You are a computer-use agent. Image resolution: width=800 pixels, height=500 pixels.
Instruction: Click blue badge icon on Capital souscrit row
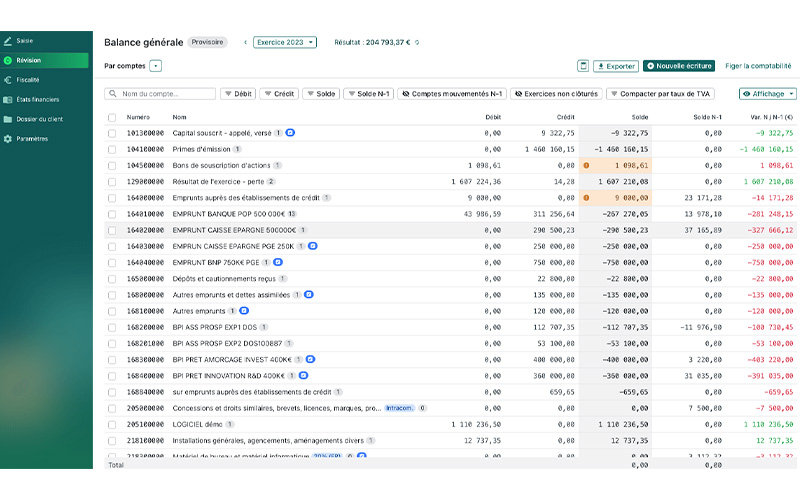290,133
